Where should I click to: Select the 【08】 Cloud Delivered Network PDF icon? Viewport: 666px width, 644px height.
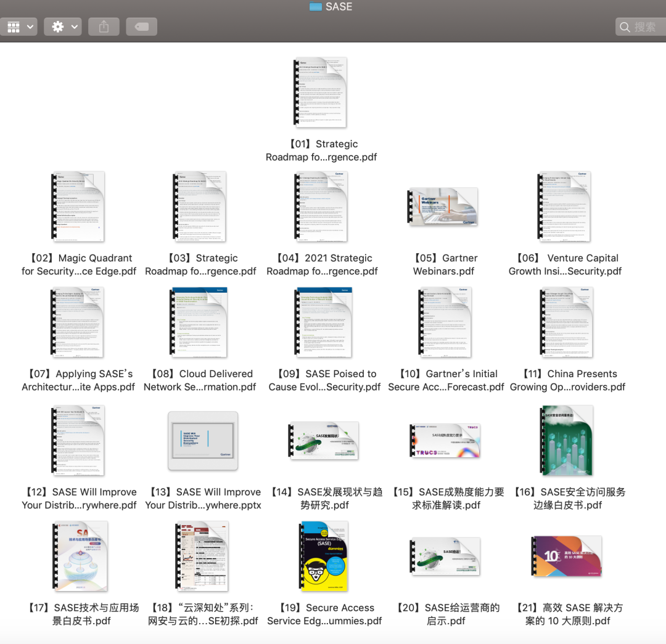pyautogui.click(x=199, y=322)
